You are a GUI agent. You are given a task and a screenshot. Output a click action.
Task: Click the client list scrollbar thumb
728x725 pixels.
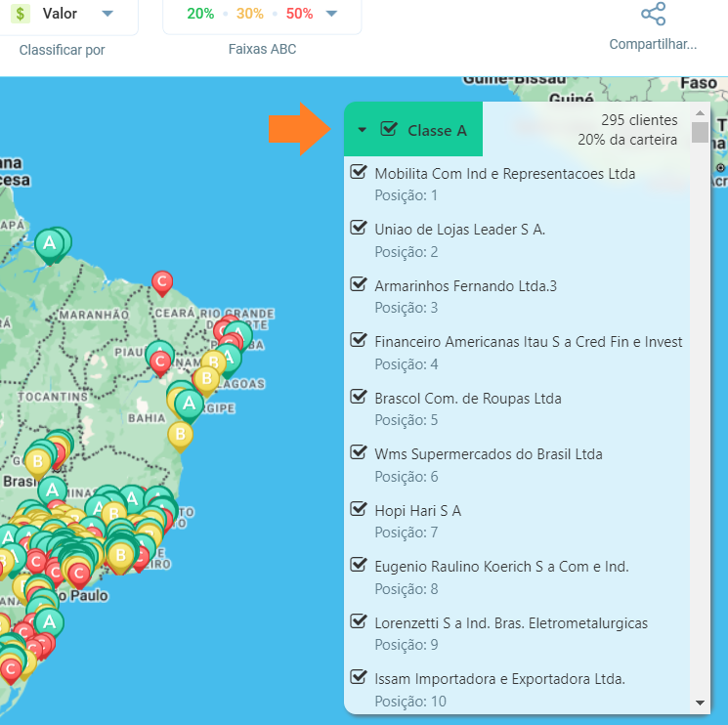[700, 132]
